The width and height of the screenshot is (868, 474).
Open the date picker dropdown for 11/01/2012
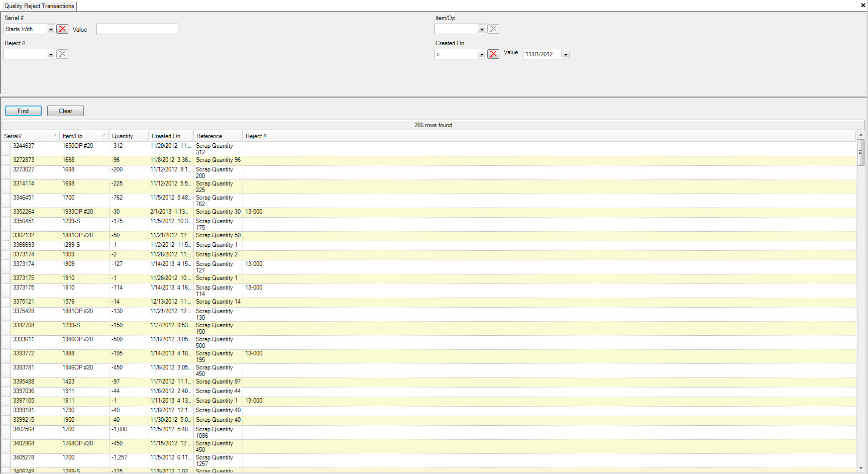pyautogui.click(x=566, y=54)
